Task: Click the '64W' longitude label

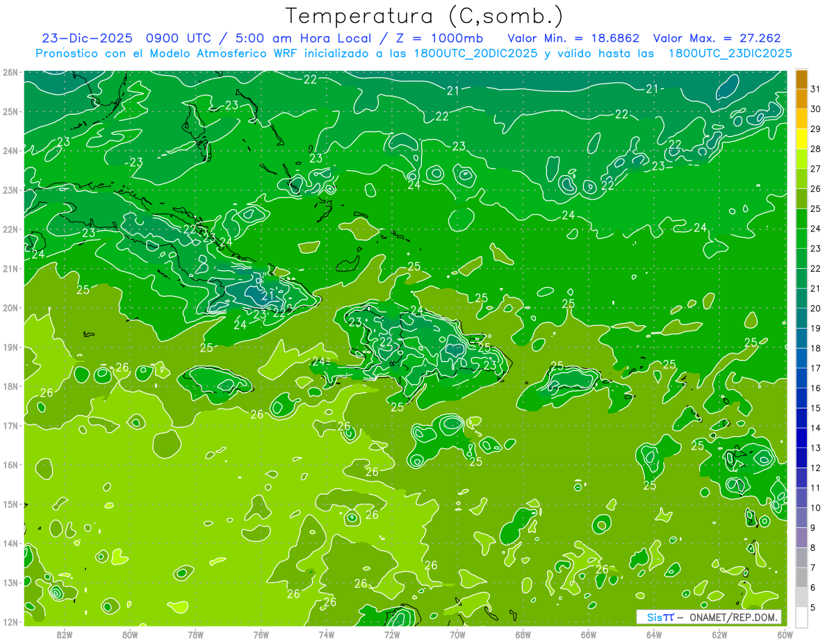Action: (x=654, y=634)
